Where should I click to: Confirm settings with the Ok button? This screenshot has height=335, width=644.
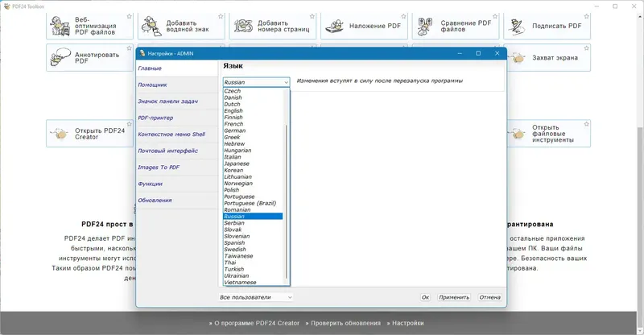pyautogui.click(x=425, y=297)
